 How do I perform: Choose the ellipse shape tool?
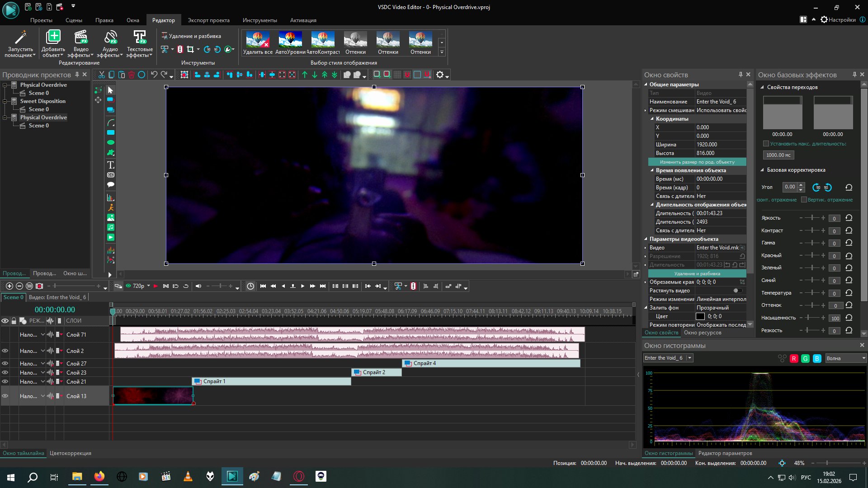110,142
